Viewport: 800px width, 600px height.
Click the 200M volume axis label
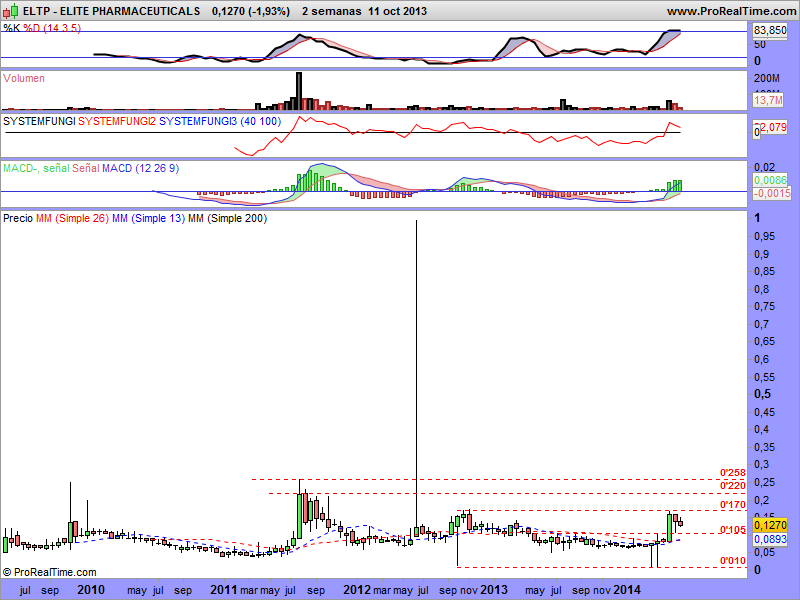(767, 78)
